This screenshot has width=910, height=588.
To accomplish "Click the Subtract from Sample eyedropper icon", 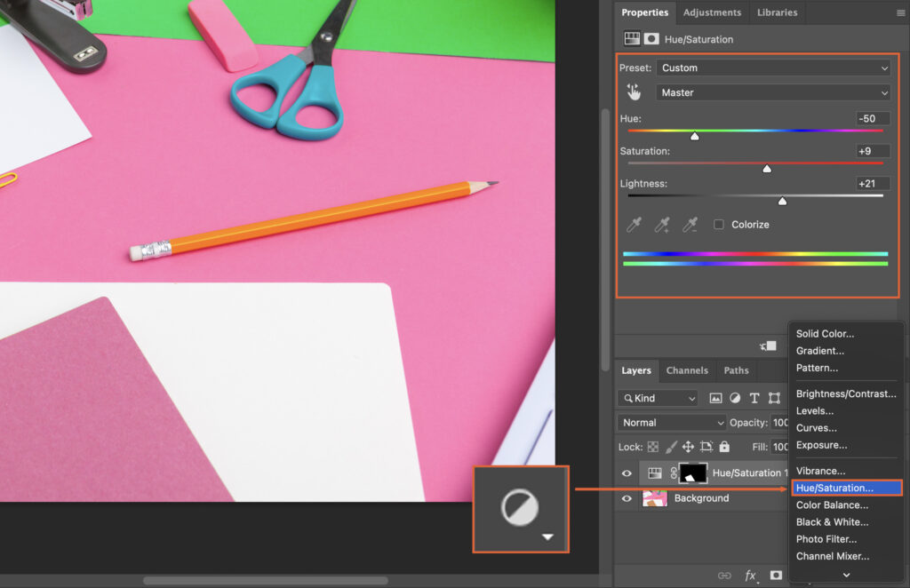I will [690, 225].
